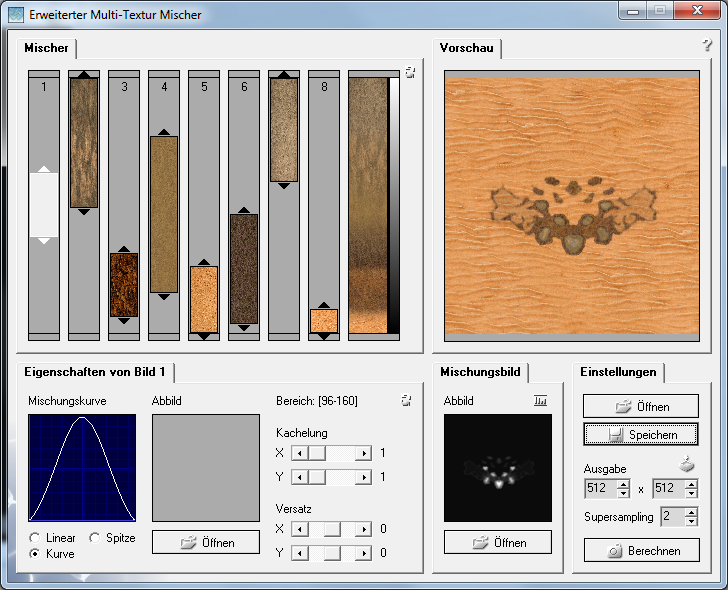This screenshot has width=728, height=590.
Task: Click the application icon in title bar
Action: [x=16, y=14]
